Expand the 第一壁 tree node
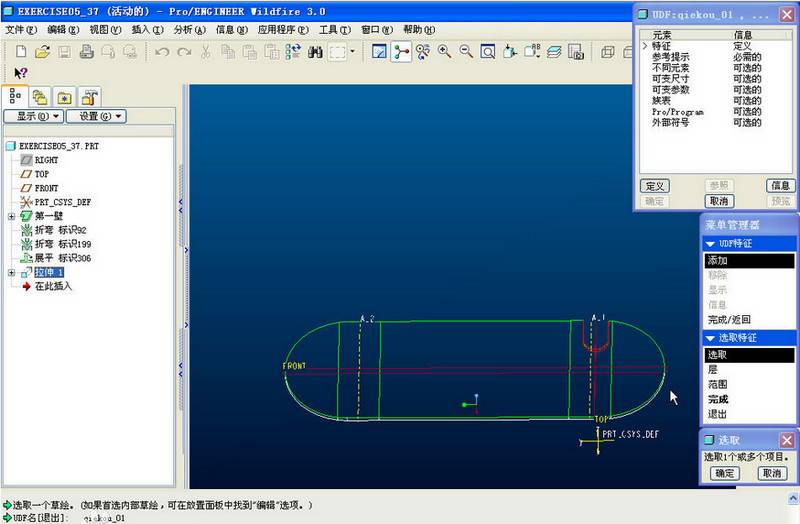The height and width of the screenshot is (524, 800). coord(11,216)
